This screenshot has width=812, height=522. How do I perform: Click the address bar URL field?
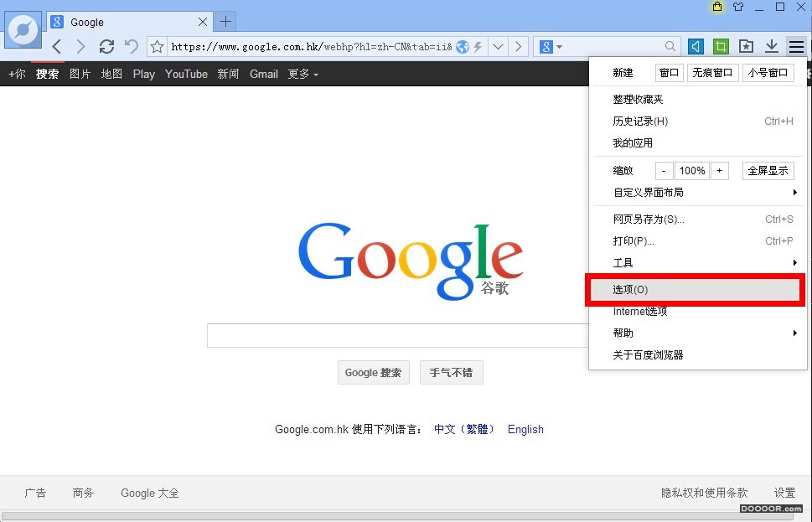[x=311, y=47]
